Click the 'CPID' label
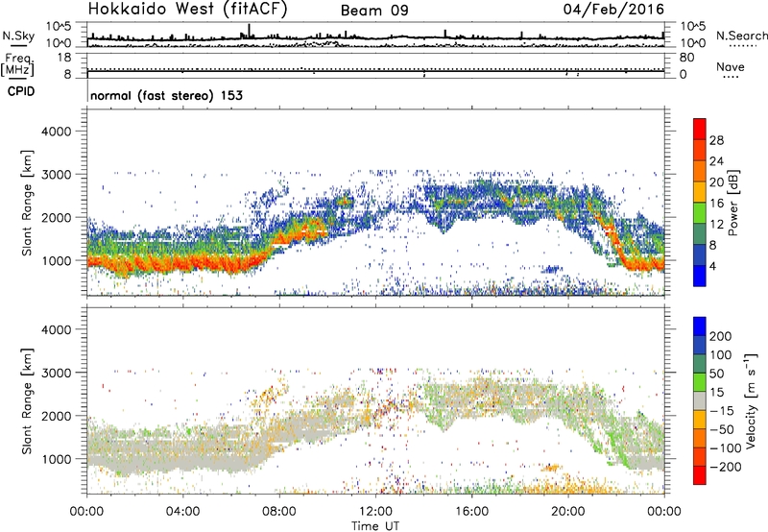Viewport: 768px width, 532px height. (21, 91)
